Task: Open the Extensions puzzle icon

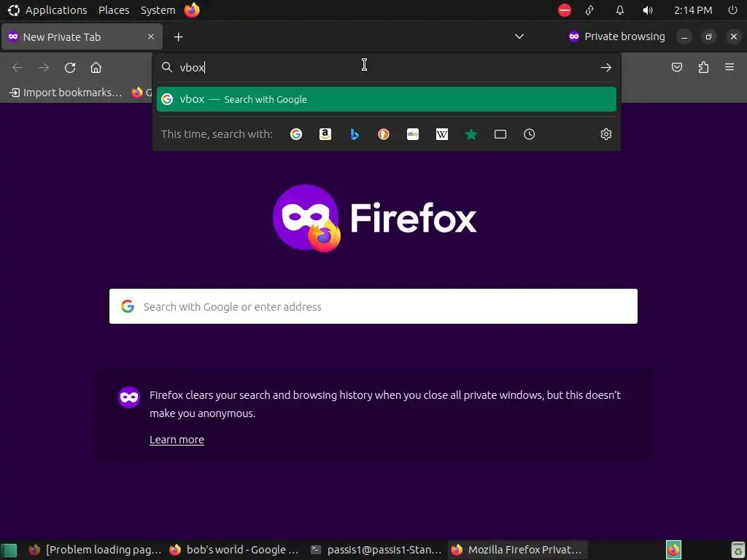Action: [x=703, y=67]
